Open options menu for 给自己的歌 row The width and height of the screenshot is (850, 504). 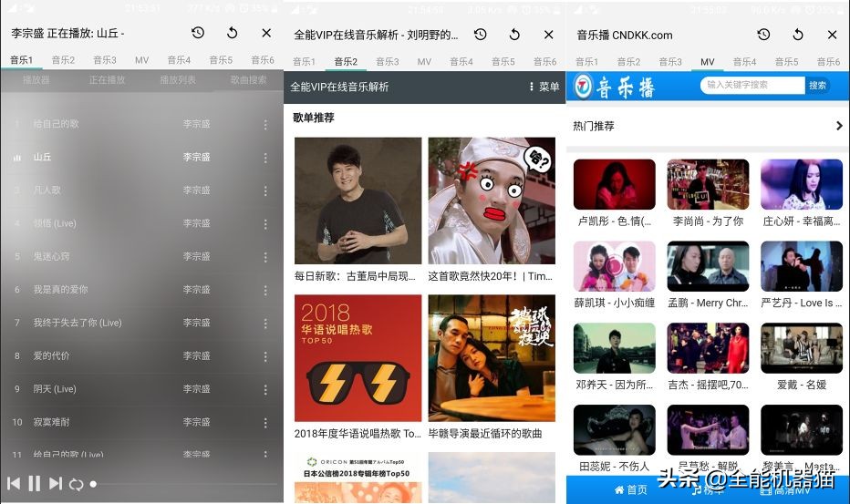coord(265,125)
